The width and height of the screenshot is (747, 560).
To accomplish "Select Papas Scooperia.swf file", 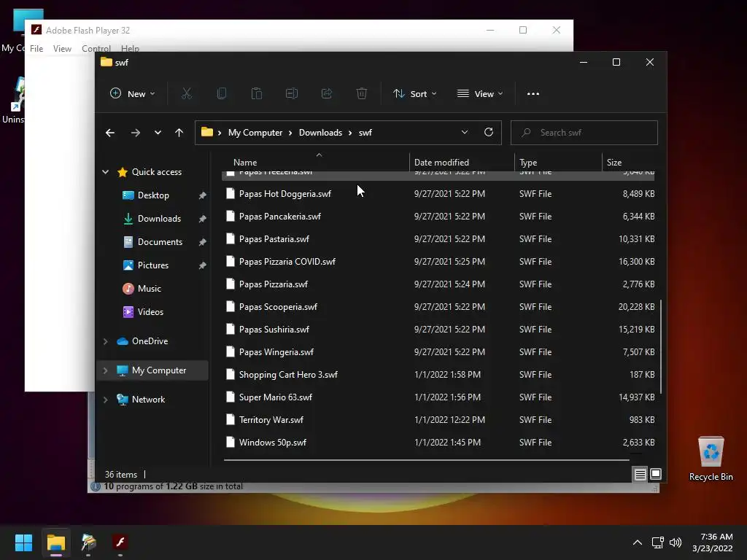I will pos(438,307).
